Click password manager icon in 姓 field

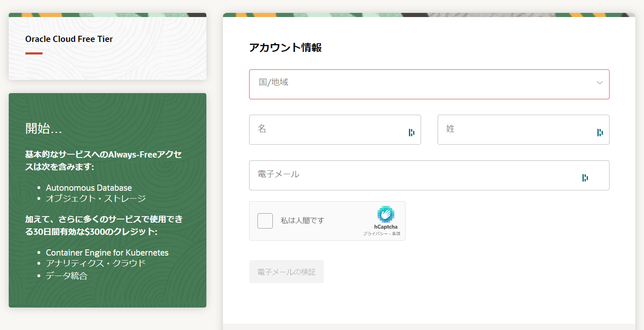(600, 133)
